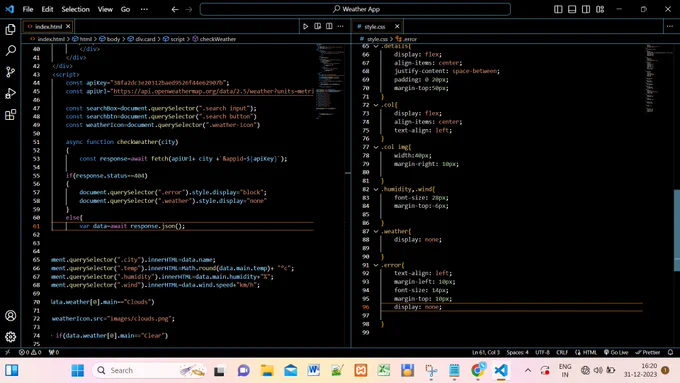
Task: Toggle the primary side bar layout
Action: (x=558, y=9)
